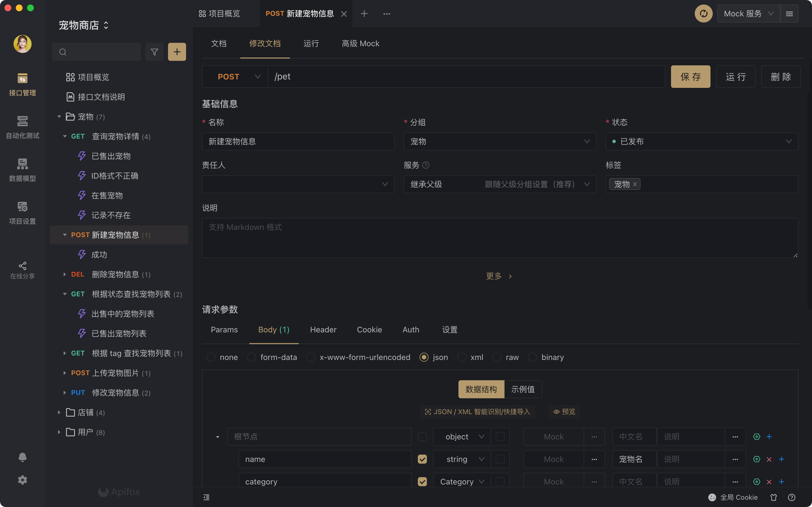The image size is (812, 507).
Task: Switch to the 高级 Mock tab
Action: click(x=360, y=44)
